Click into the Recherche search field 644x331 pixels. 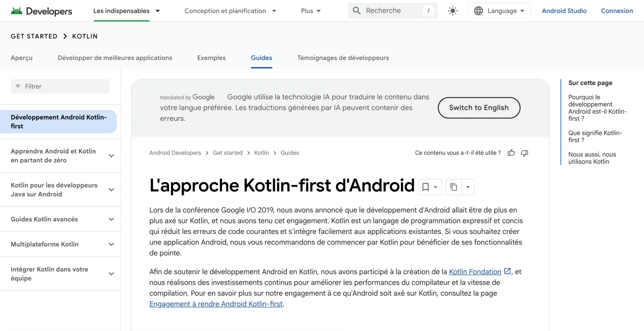(x=392, y=11)
